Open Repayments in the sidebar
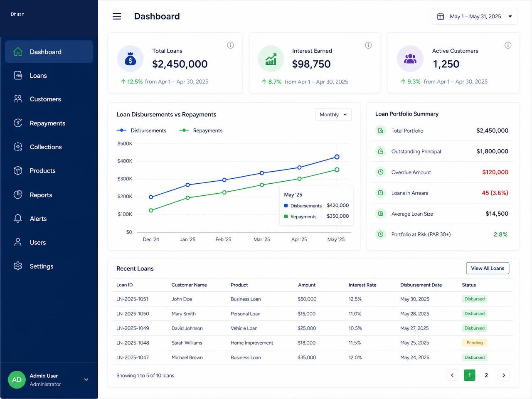This screenshot has height=399, width=532. 49,123
